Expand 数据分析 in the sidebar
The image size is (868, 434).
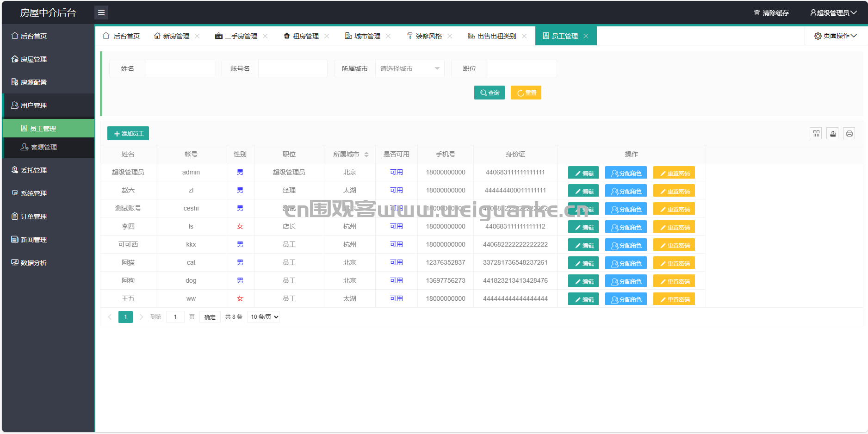click(49, 263)
